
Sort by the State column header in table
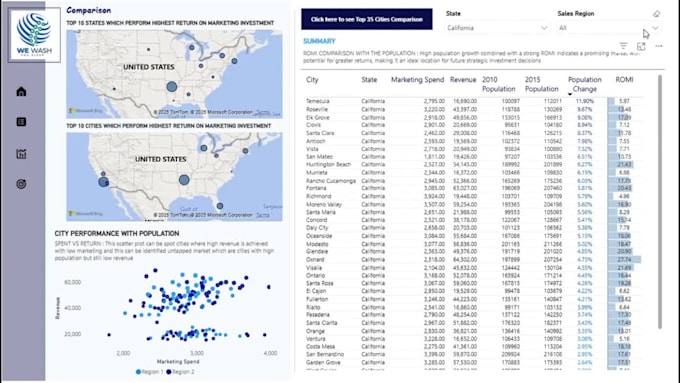pyautogui.click(x=369, y=79)
